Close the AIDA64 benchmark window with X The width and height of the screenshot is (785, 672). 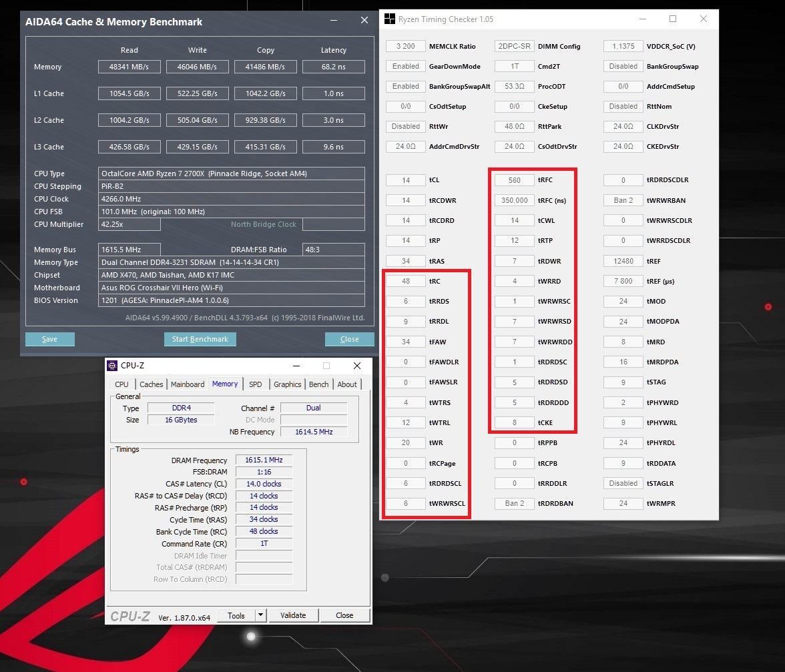tap(364, 21)
